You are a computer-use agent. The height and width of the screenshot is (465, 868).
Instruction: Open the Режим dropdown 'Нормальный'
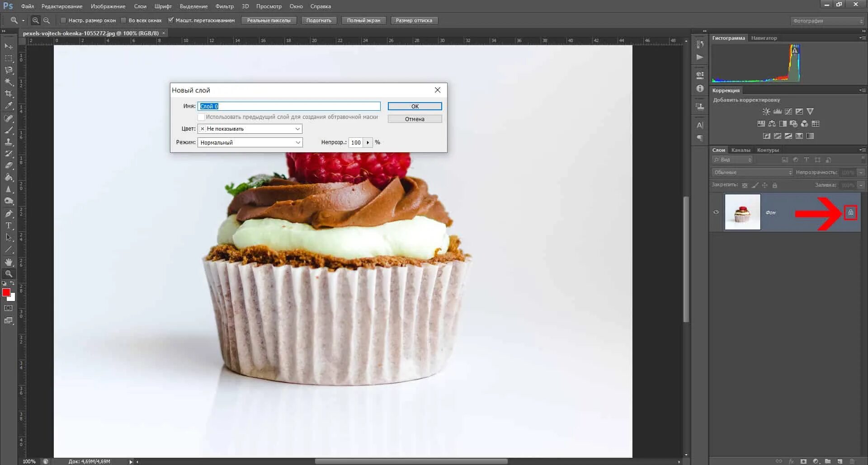(250, 142)
